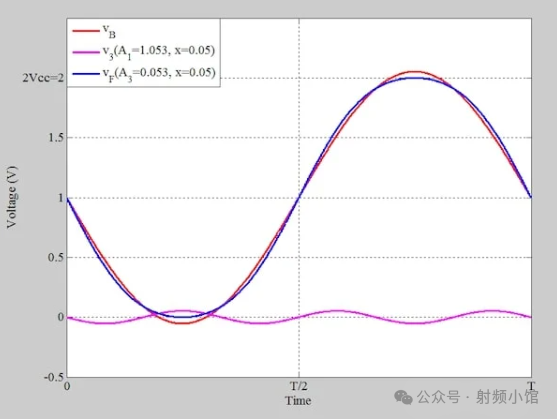The image size is (557, 419).
Task: Click the Time x-axis label
Action: (298, 401)
